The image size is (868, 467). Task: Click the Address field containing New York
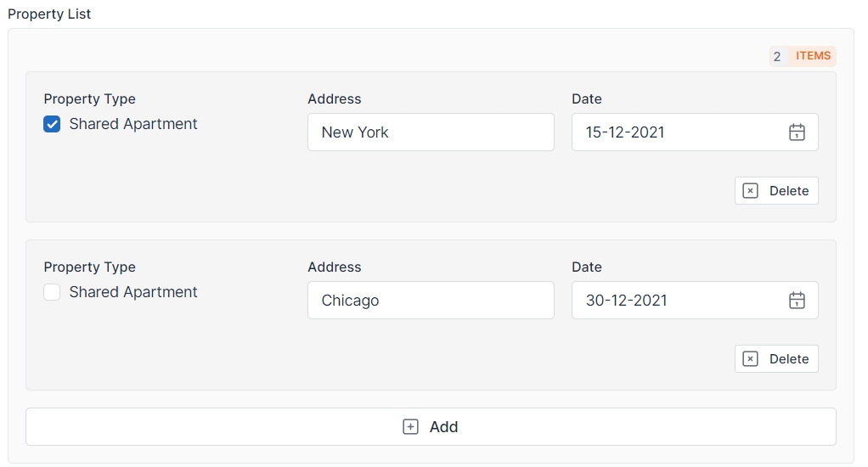431,132
